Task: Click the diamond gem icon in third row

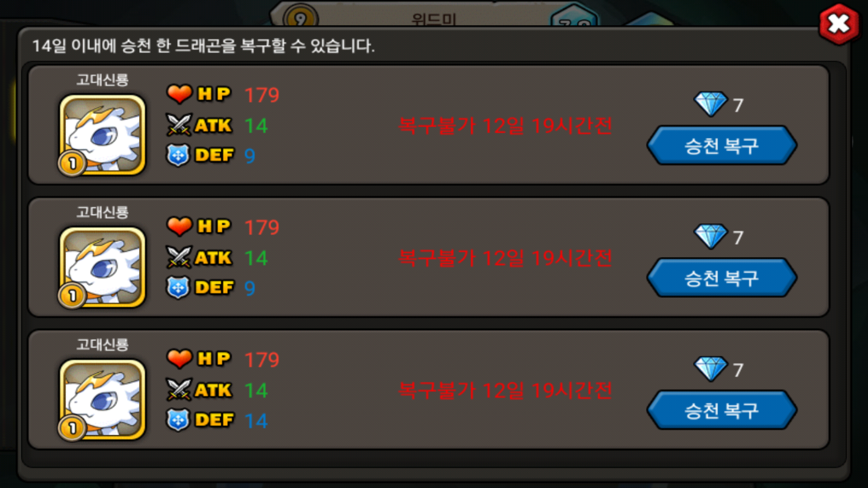Action: point(711,369)
